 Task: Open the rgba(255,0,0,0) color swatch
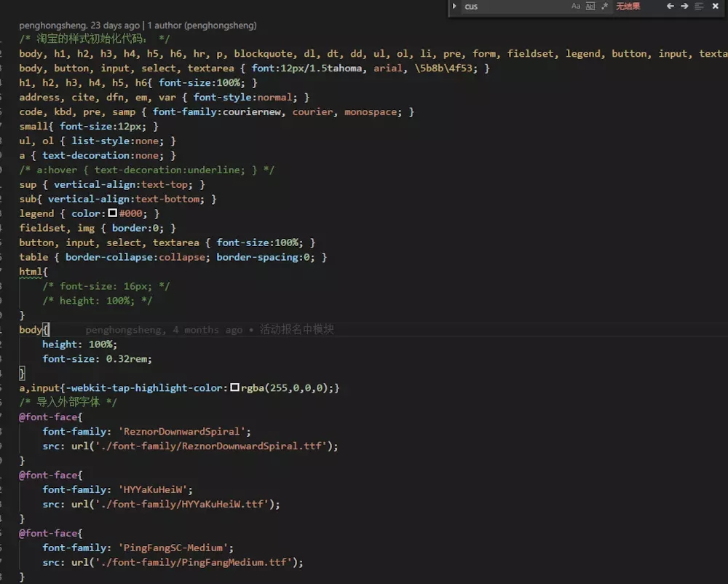click(235, 387)
